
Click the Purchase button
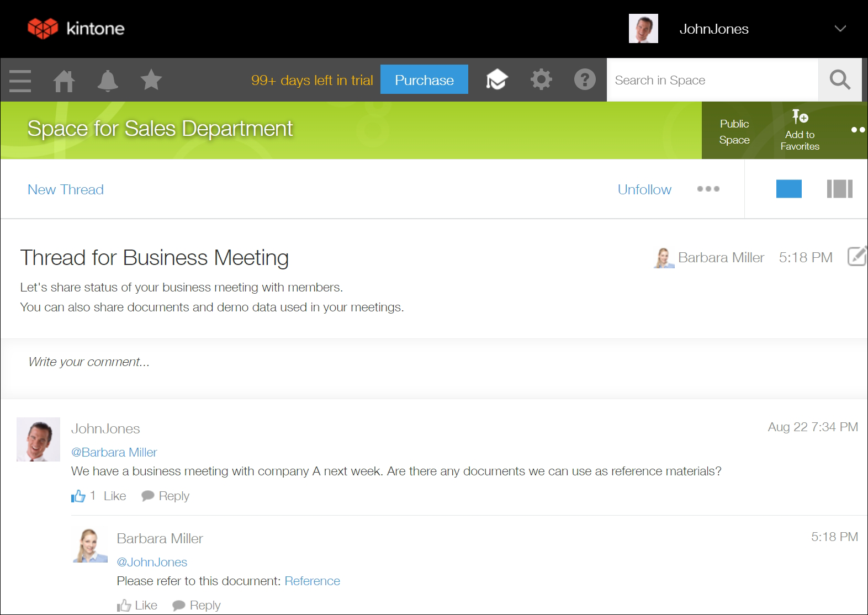424,80
